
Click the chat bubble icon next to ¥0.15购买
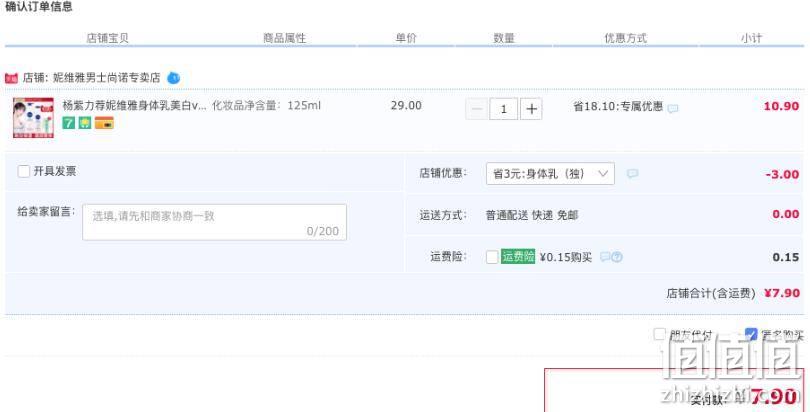point(605,257)
